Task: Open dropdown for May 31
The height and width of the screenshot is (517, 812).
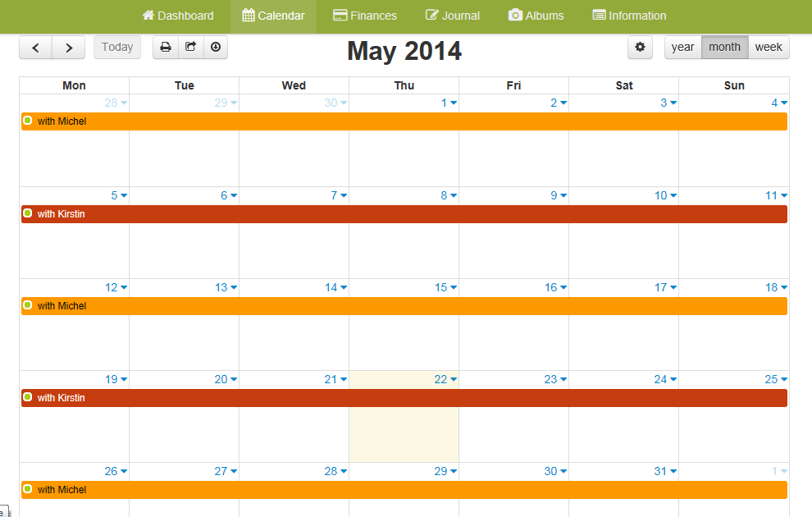Action: point(673,471)
